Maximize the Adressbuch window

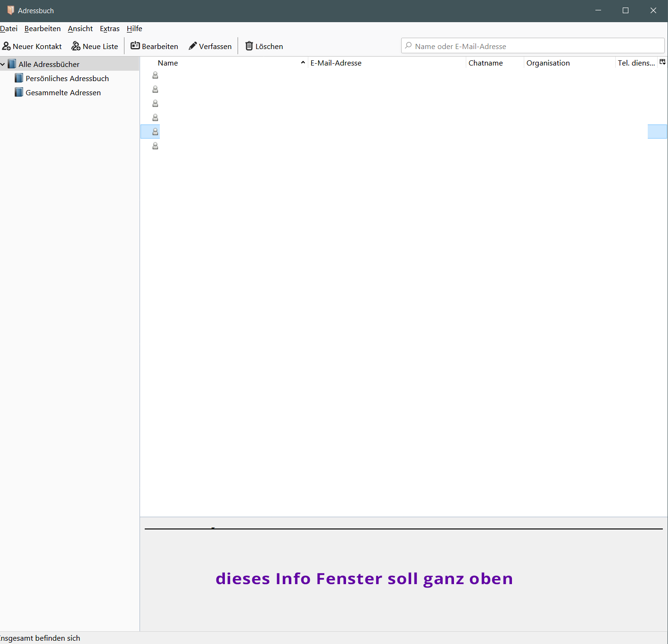626,10
